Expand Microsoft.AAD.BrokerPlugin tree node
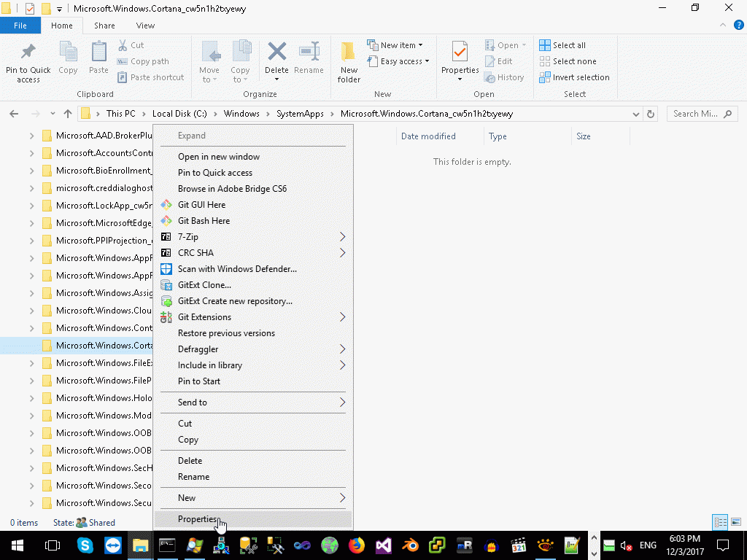 tap(31, 136)
